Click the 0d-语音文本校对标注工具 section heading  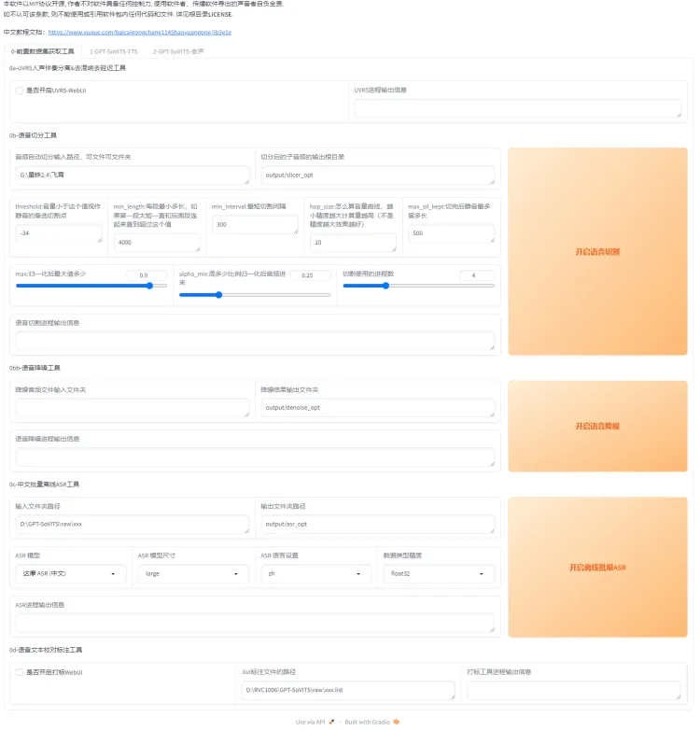[x=46, y=651]
